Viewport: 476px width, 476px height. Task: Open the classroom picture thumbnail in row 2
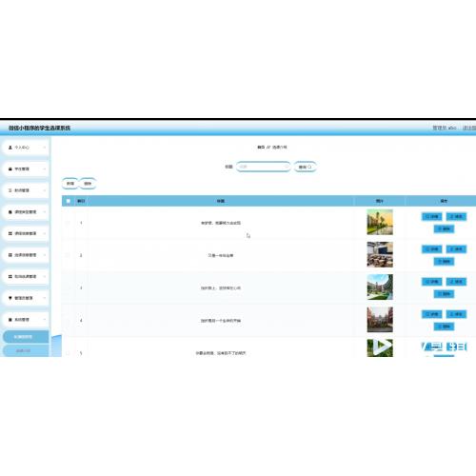pyautogui.click(x=380, y=254)
